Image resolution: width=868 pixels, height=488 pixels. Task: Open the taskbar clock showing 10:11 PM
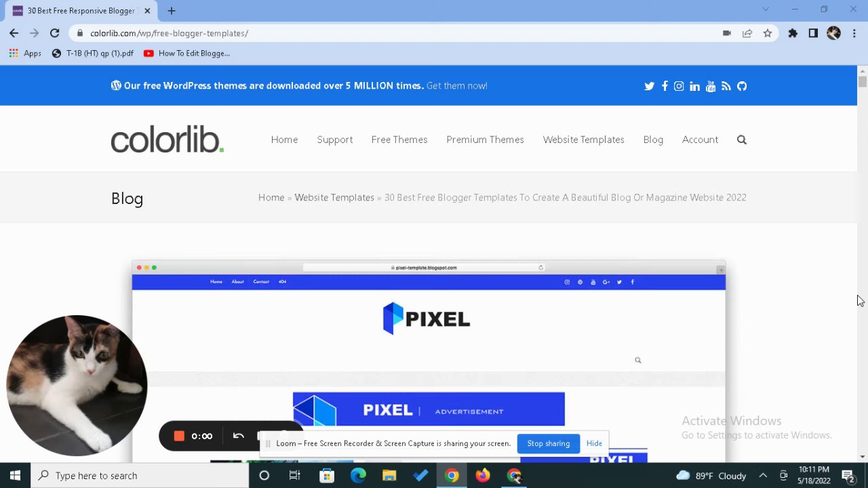[x=814, y=476]
